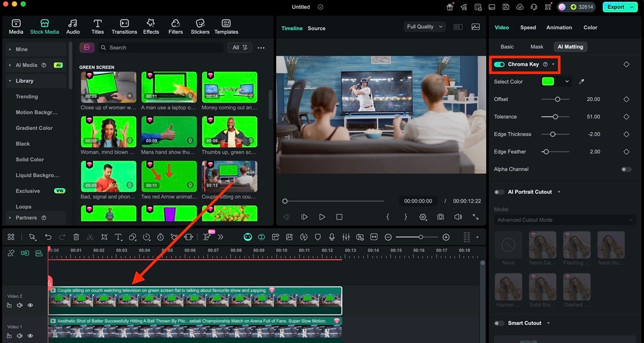Mute the Video 1 track
This screenshot has width=644, height=343.
click(x=20, y=336)
